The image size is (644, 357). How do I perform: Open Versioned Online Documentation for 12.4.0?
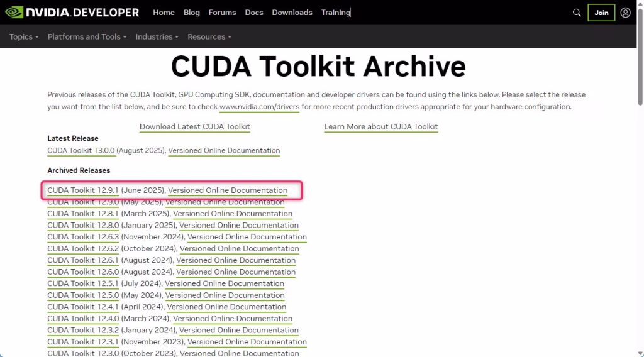[233, 319]
